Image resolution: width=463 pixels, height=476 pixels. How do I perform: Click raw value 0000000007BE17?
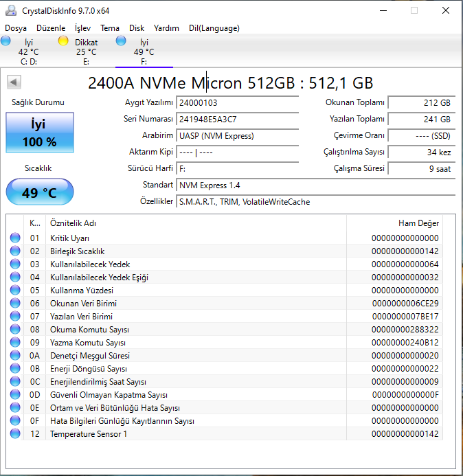coord(405,317)
